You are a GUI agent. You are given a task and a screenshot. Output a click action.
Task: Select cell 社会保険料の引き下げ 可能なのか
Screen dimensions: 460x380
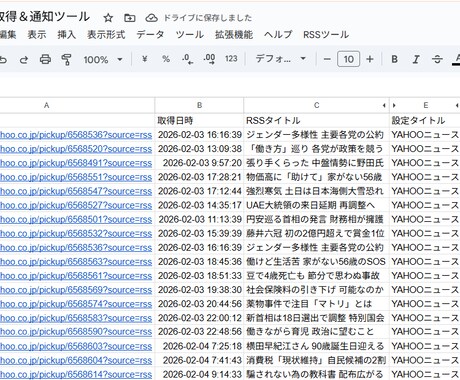point(316,290)
